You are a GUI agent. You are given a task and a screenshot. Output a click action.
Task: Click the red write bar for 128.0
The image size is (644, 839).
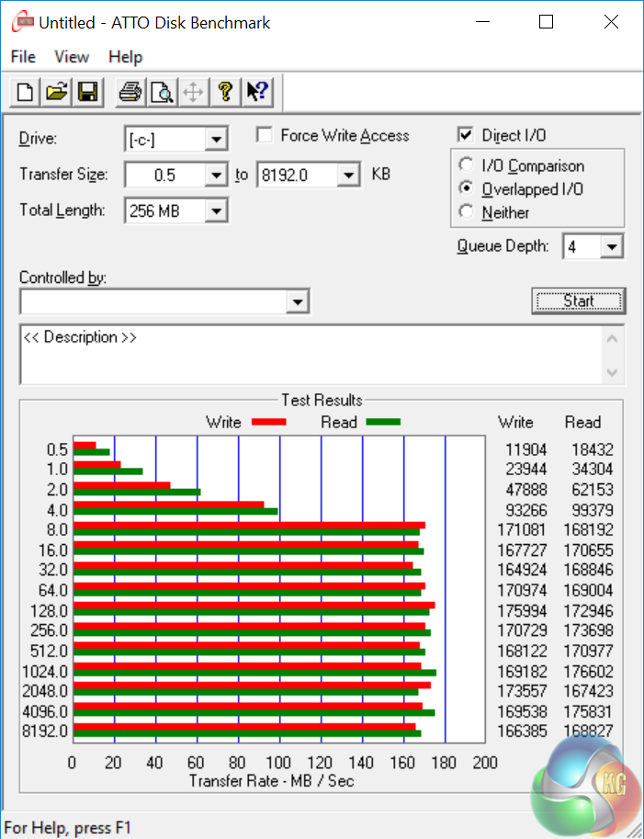[254, 606]
